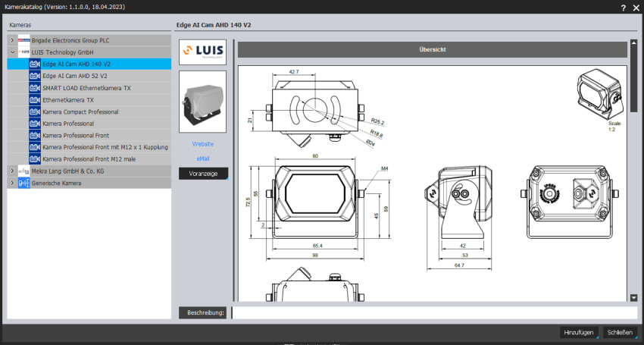Click camera icon of SMART LOAD Ethernetkamera TX
This screenshot has width=644, height=345.
35,88
